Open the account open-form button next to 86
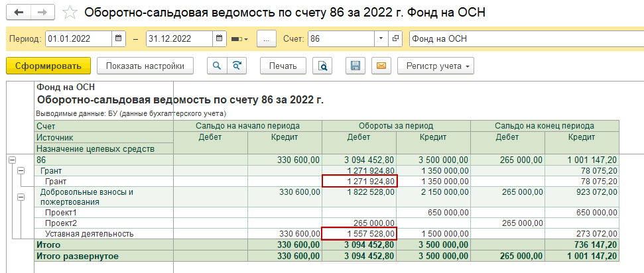 [396, 39]
